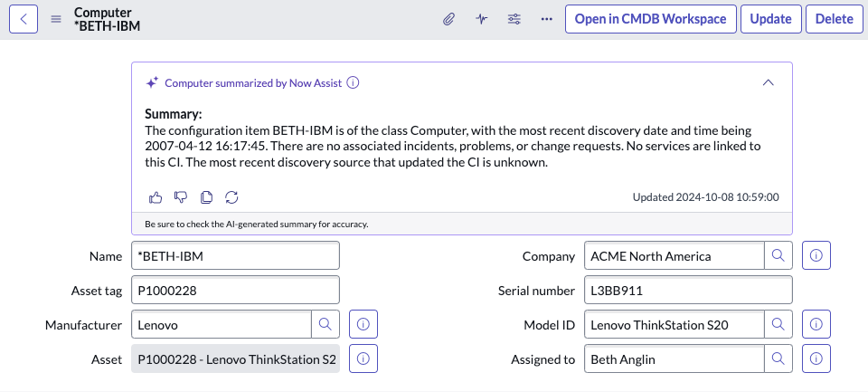Click the Summary: heading text
868x392 pixels.
pos(174,114)
